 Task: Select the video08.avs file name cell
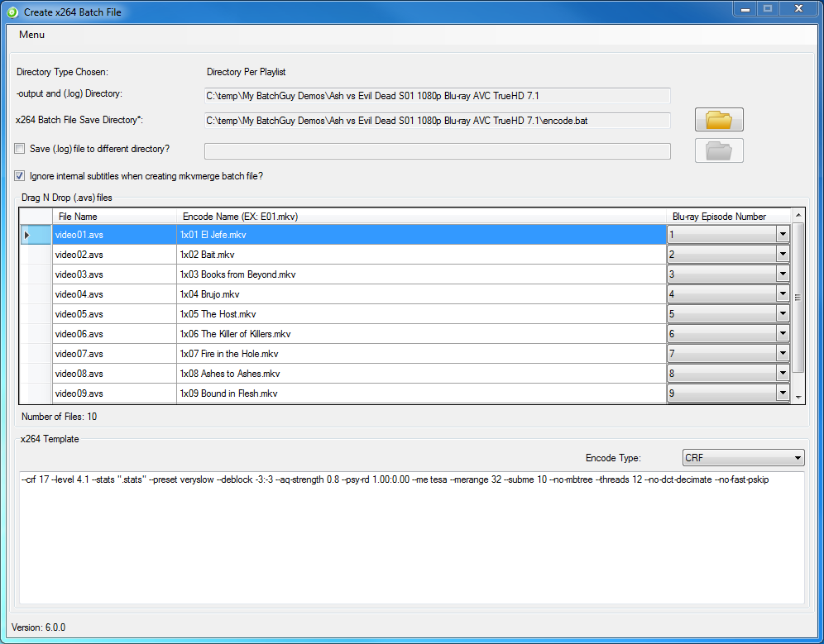[114, 374]
